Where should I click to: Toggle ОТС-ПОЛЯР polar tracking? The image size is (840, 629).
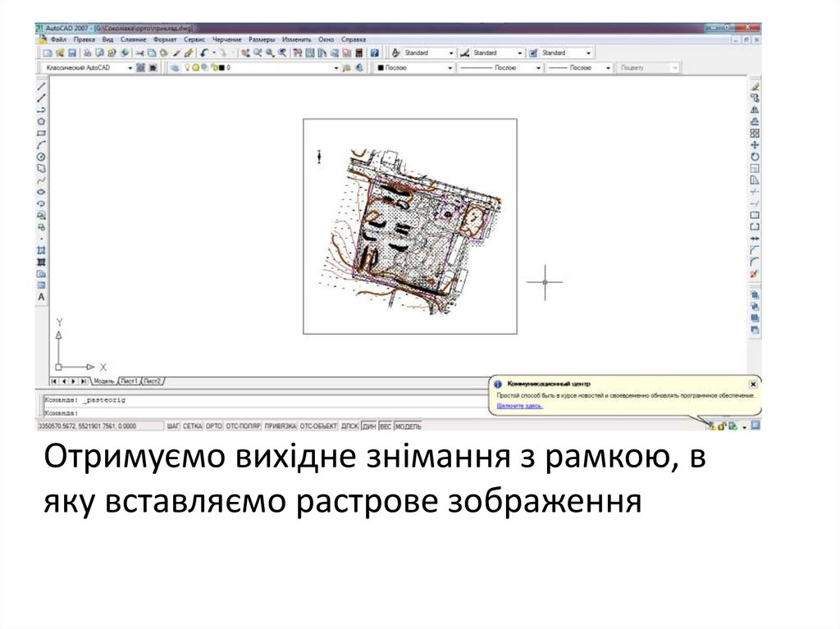[x=243, y=426]
